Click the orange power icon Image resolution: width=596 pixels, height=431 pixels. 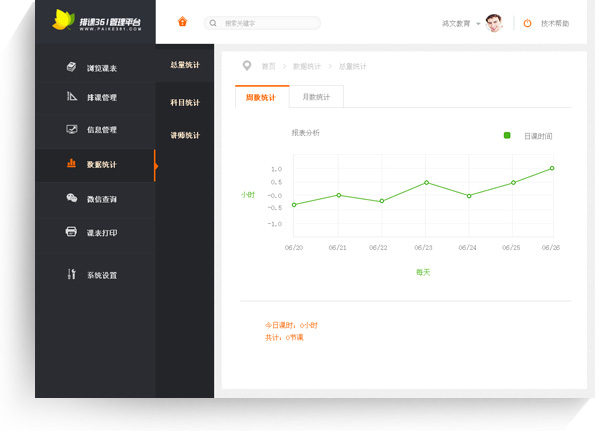(x=527, y=23)
